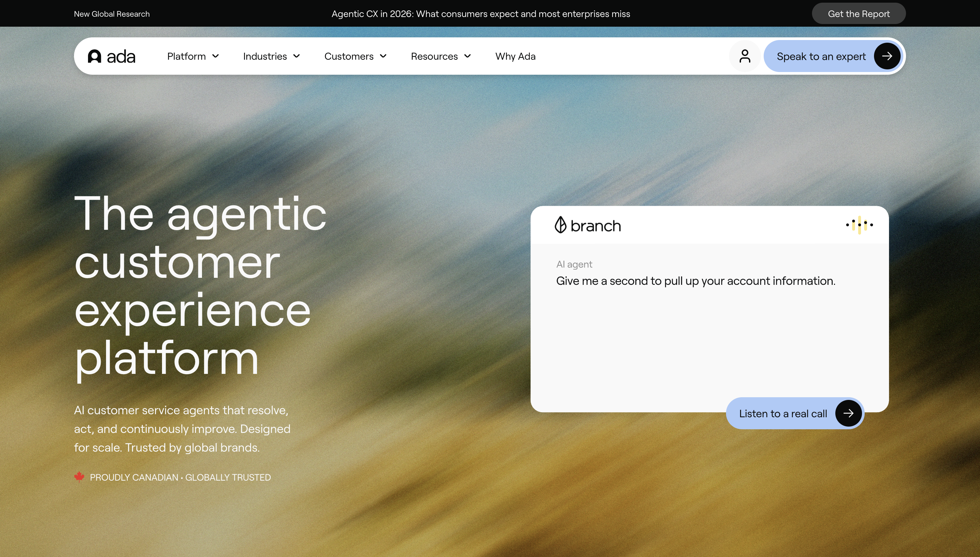The image size is (980, 557).
Task: Open the user account icon
Action: [745, 56]
